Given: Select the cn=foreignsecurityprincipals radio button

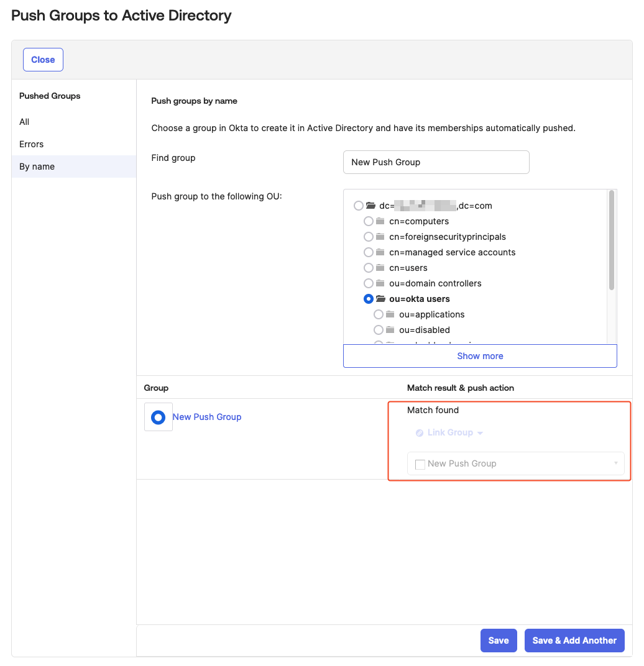Looking at the screenshot, I should pyautogui.click(x=369, y=237).
